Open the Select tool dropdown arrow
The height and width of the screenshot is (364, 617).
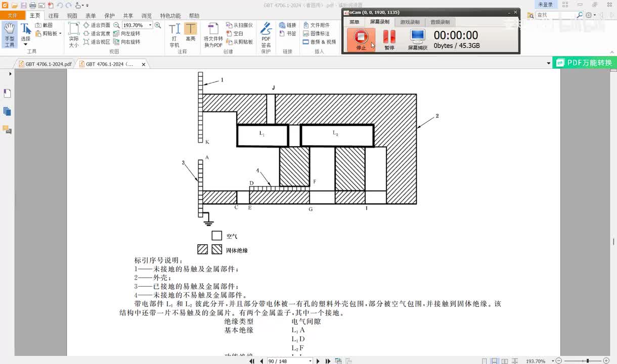25,44
